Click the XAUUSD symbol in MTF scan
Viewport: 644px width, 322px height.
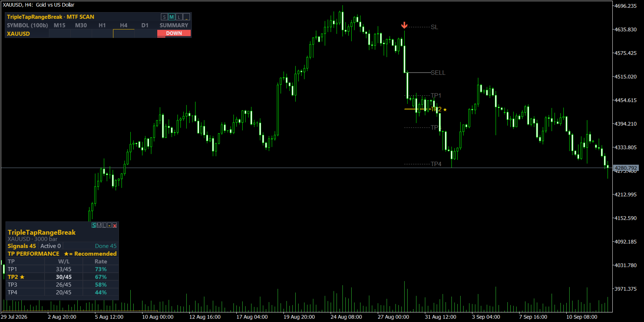[x=18, y=34]
